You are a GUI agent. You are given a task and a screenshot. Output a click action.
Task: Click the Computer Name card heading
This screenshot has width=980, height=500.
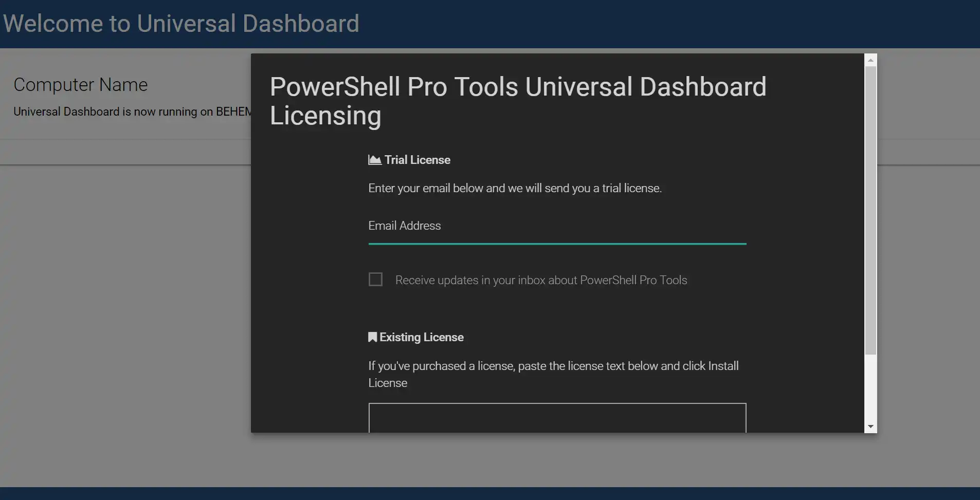pyautogui.click(x=81, y=85)
